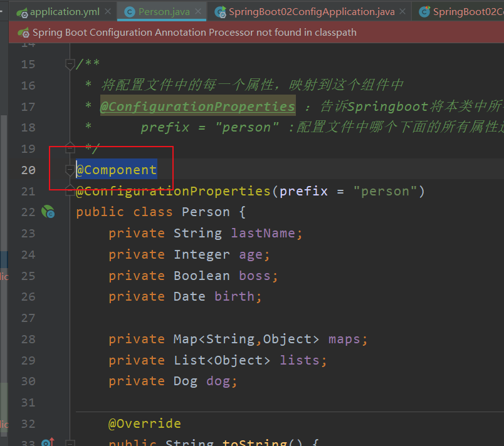Image resolution: width=504 pixels, height=446 pixels.
Task: Click line number 20 in the gutter
Action: coord(28,170)
